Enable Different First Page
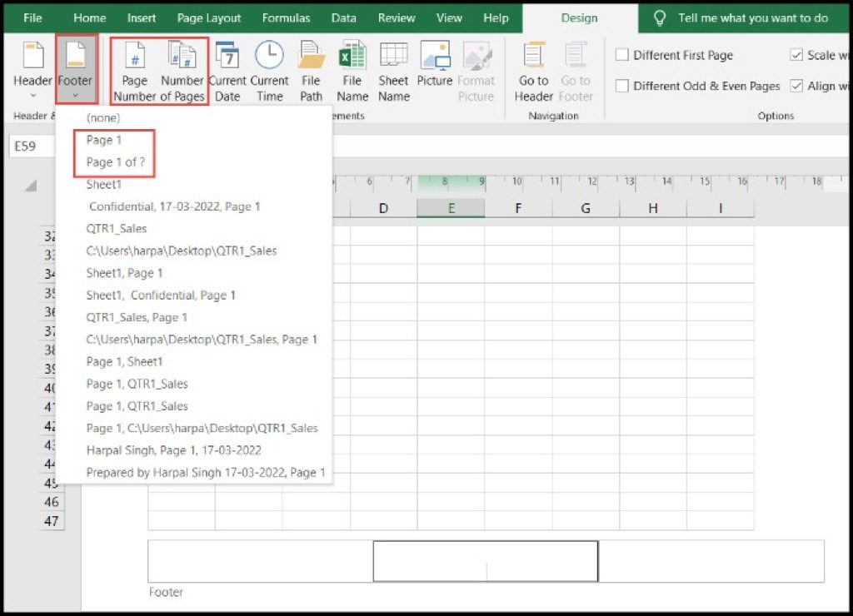Viewport: 853px width, 616px height. [x=621, y=55]
